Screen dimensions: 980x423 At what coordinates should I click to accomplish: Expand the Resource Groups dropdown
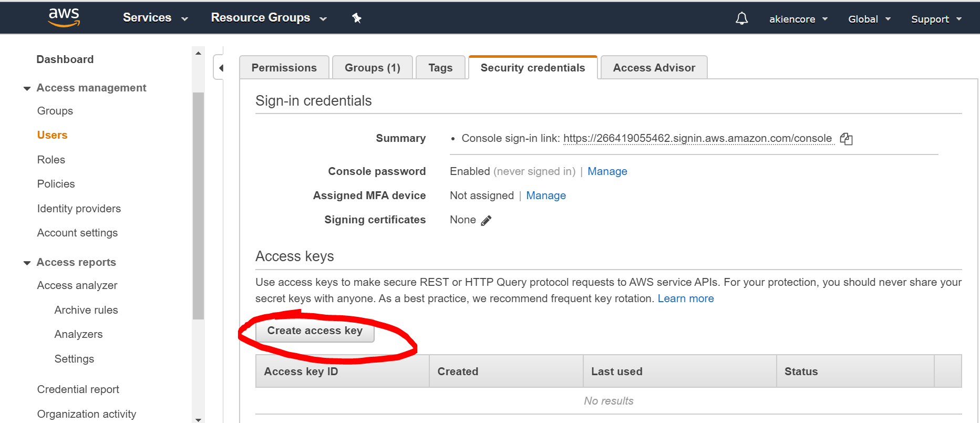click(x=269, y=18)
